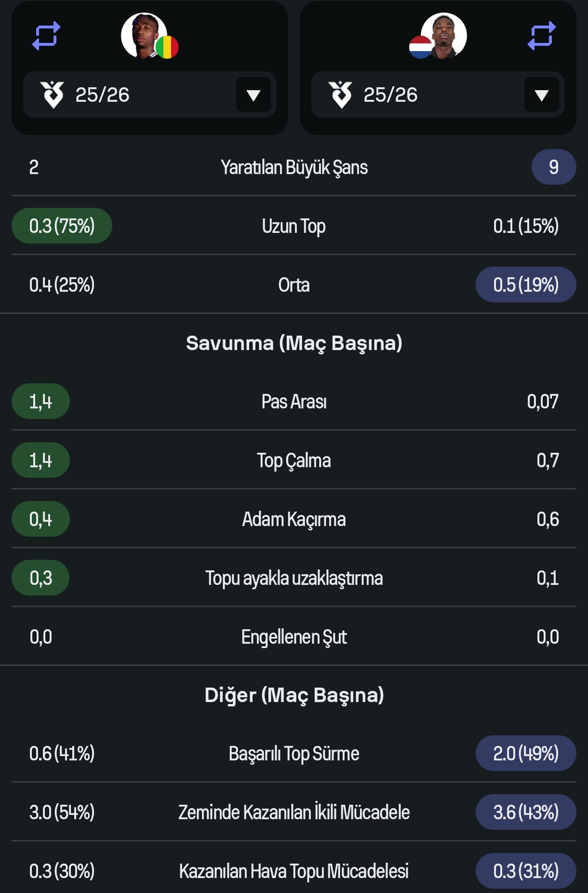Open the left player's 25/26 season selector
Viewport: 588px width, 893px height.
pos(150,95)
